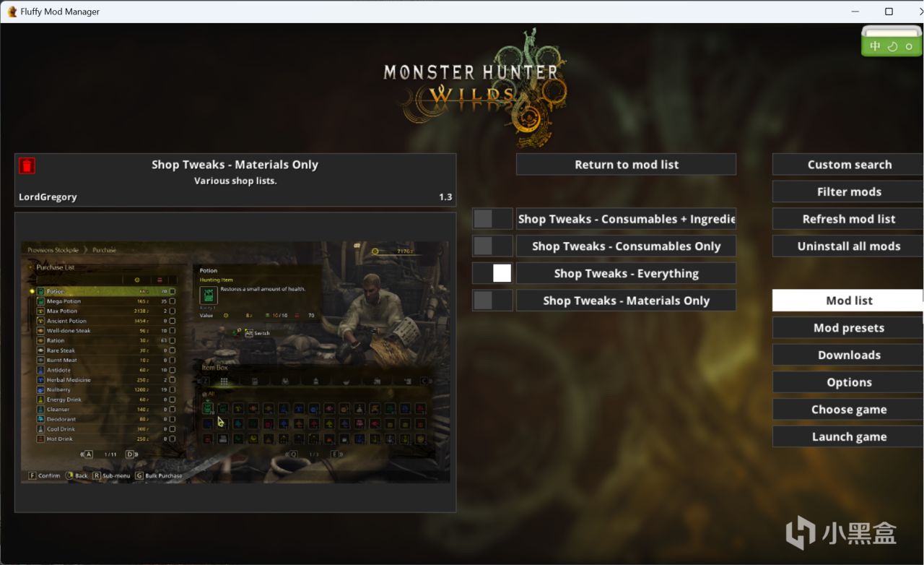Open the Mod presets section
Viewport: 924px width, 565px height.
pos(849,328)
